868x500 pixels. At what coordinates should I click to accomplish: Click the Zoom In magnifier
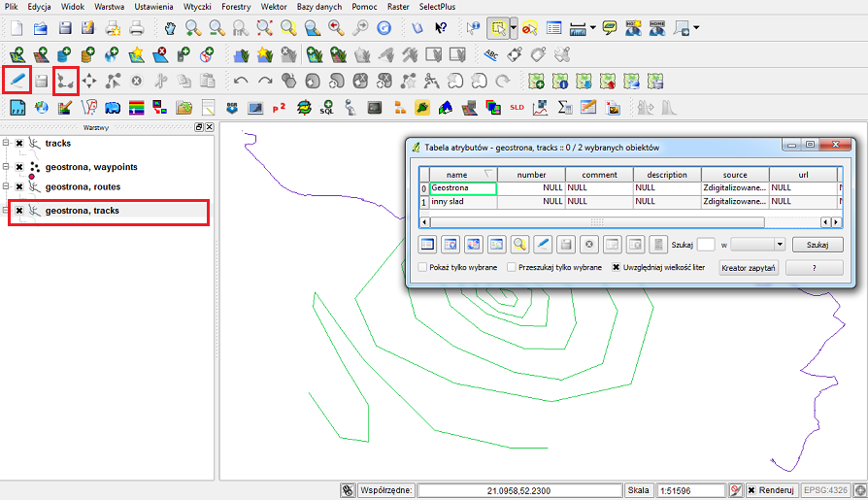tap(193, 28)
